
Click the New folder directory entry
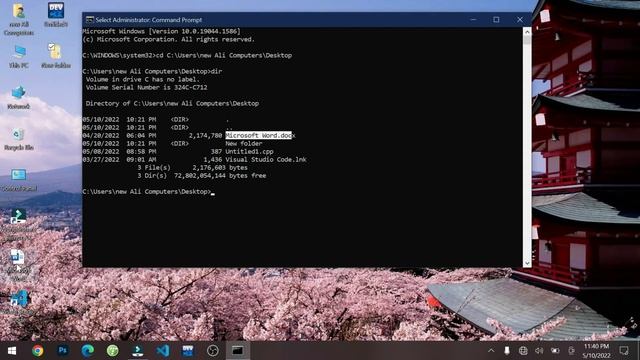pos(244,144)
